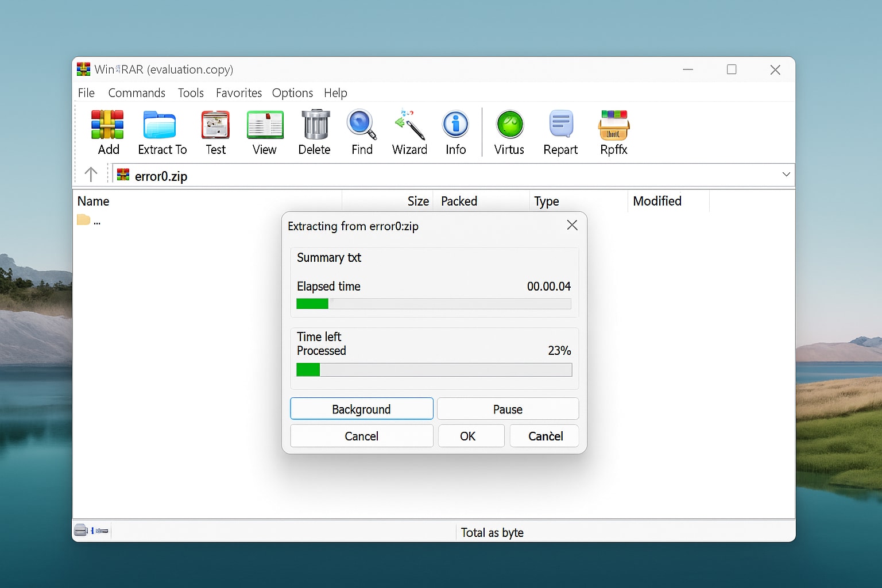The image size is (882, 588).
Task: Click the "Summary txt" file label
Action: point(329,257)
